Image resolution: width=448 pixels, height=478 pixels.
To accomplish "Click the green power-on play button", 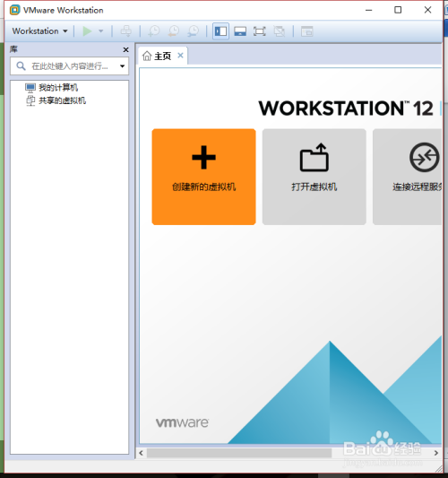I will [x=88, y=31].
